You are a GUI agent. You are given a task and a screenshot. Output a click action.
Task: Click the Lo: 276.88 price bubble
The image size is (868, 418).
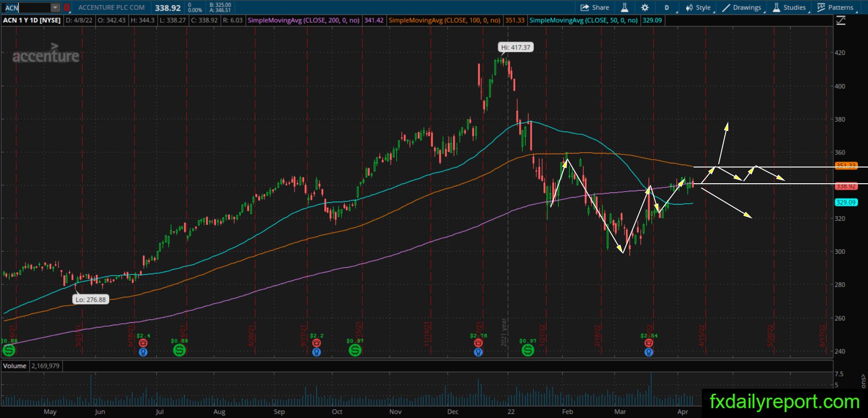coord(91,300)
